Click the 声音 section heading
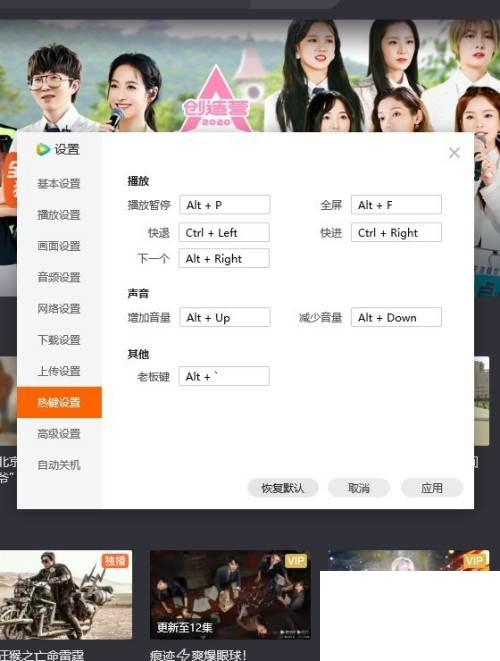 138,293
